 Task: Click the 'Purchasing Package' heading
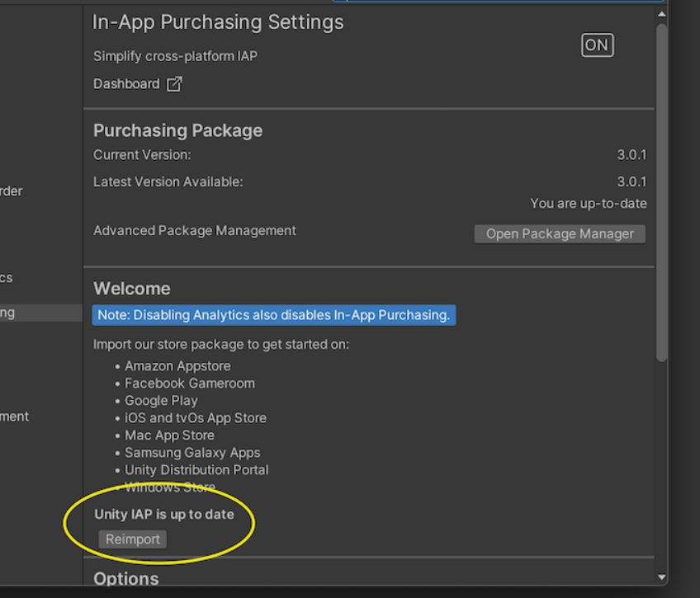click(x=177, y=130)
